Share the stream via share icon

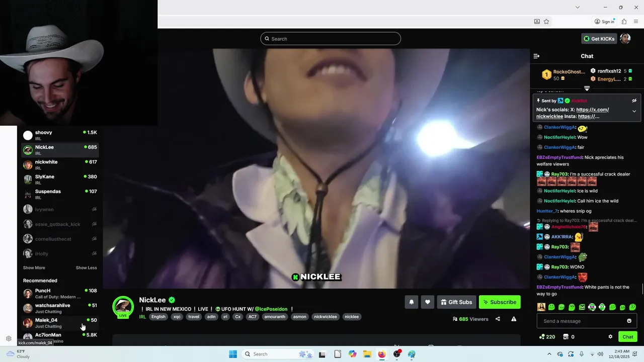tap(498, 319)
